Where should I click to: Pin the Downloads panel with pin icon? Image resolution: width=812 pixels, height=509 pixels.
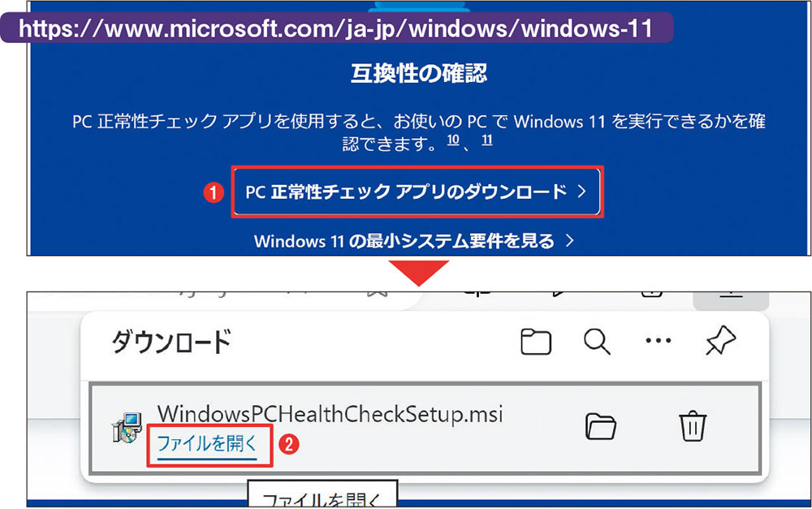[720, 341]
